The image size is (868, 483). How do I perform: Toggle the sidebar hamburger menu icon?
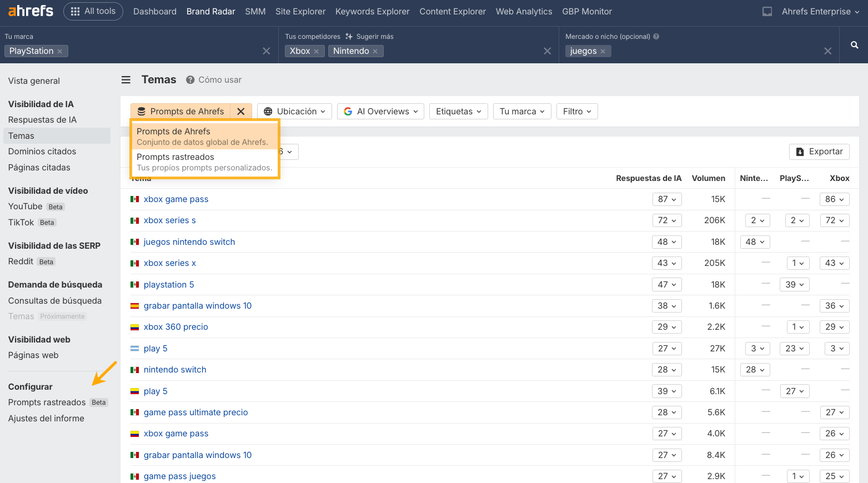pos(126,80)
